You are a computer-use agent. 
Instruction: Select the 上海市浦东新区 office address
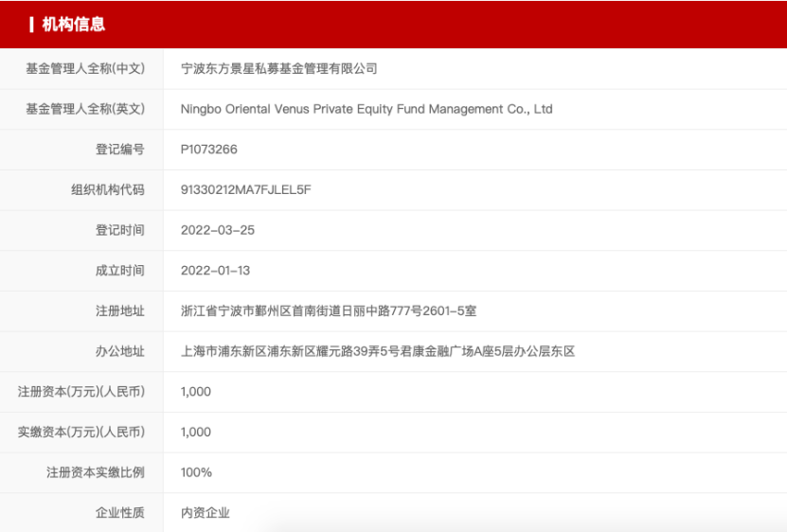click(378, 351)
